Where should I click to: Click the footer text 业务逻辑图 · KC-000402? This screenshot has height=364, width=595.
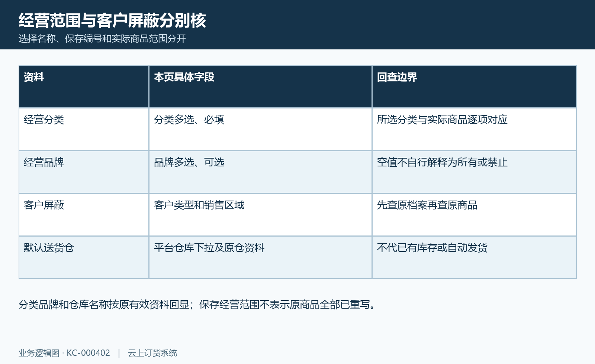64,353
